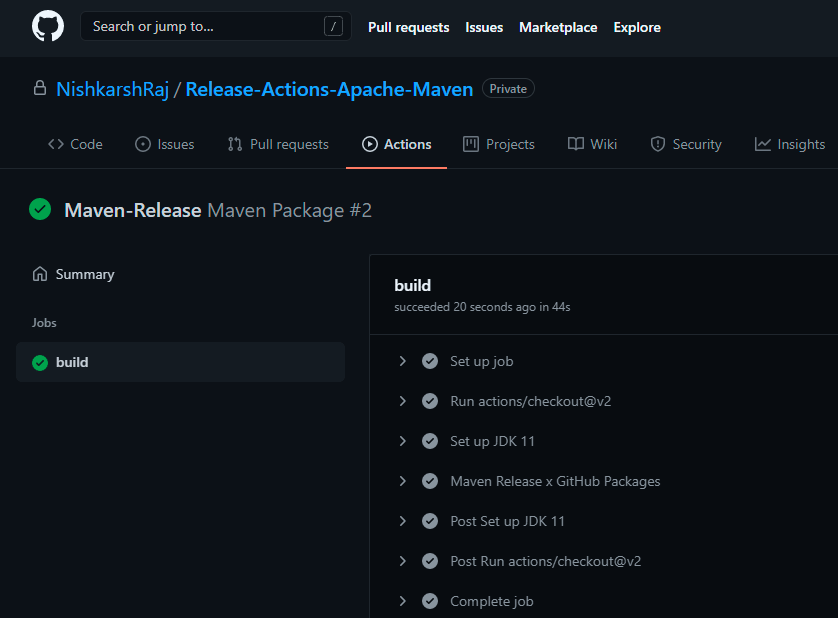Expand the Post Run actions/checkout@v2 step

(x=402, y=561)
